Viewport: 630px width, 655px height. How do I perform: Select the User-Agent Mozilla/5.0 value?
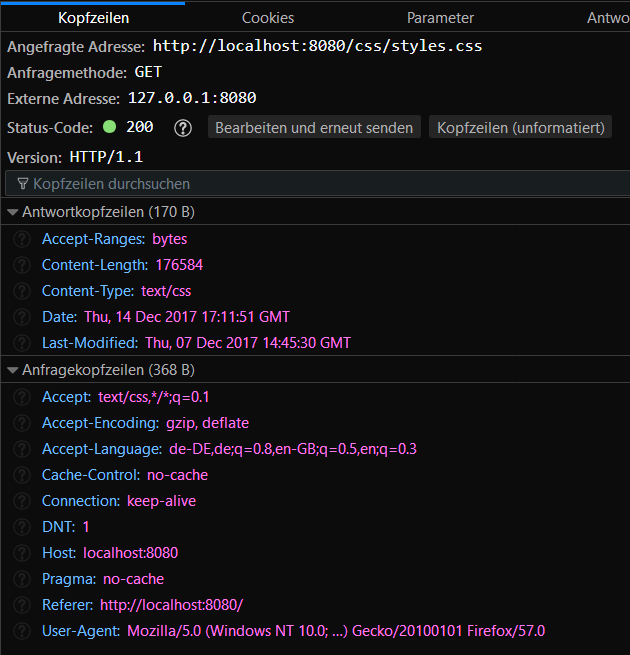coord(336,631)
